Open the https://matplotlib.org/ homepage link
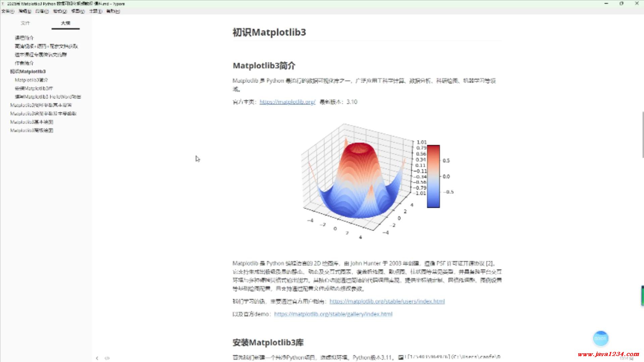This screenshot has width=644, height=362. tap(287, 102)
